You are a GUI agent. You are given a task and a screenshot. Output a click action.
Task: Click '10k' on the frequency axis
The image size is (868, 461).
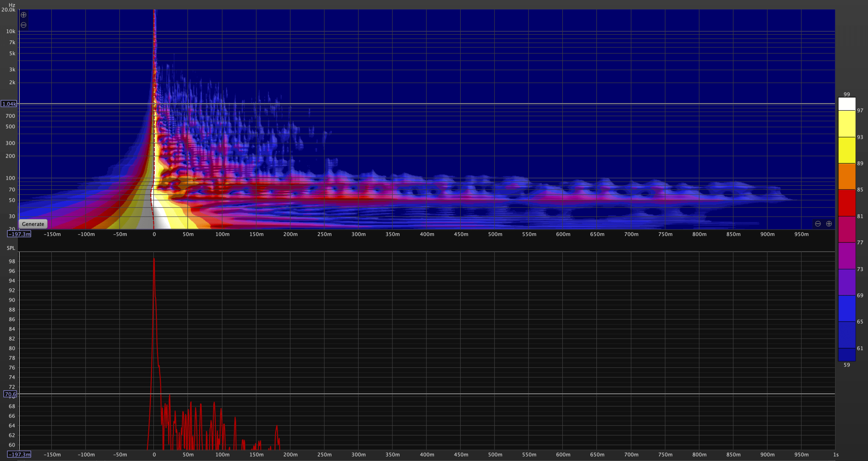11,31
